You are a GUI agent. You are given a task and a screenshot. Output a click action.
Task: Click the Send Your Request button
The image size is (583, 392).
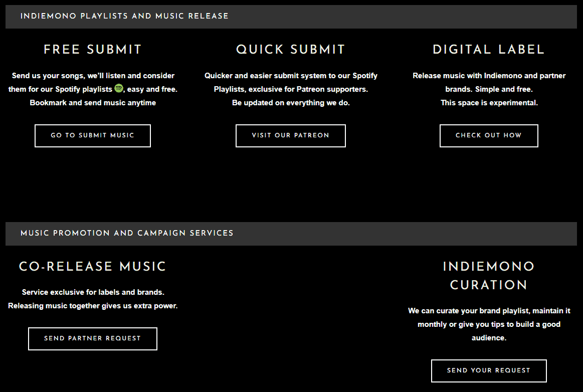(x=489, y=371)
